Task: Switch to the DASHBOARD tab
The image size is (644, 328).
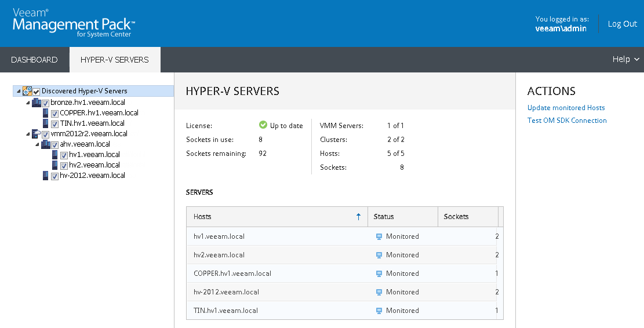Action: (35, 60)
